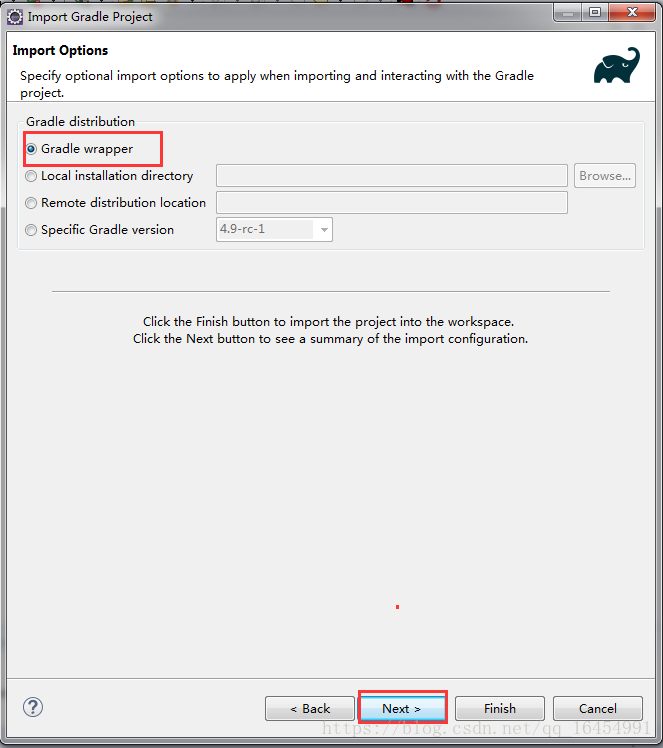Click the Remote distribution location text field
The image size is (663, 748).
[x=392, y=203]
